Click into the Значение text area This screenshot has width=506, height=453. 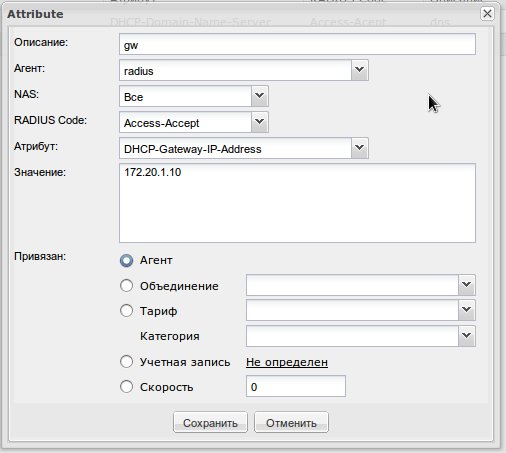297,203
